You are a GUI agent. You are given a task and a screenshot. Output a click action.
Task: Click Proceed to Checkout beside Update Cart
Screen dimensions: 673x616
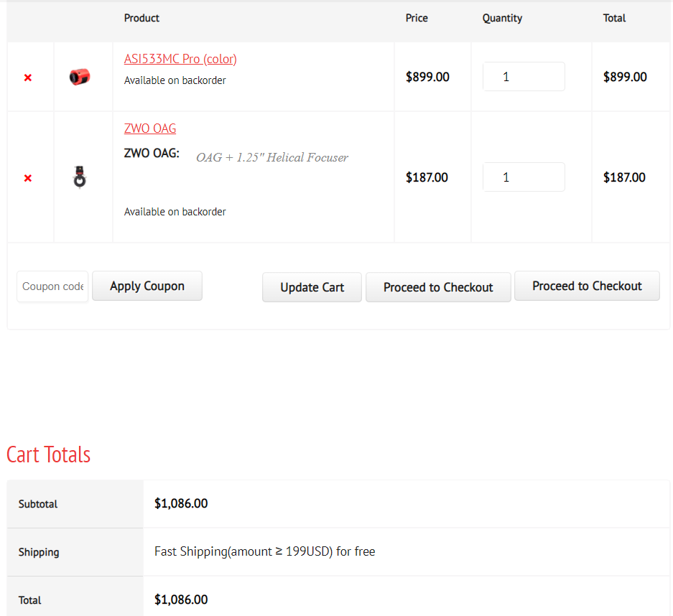pos(438,287)
